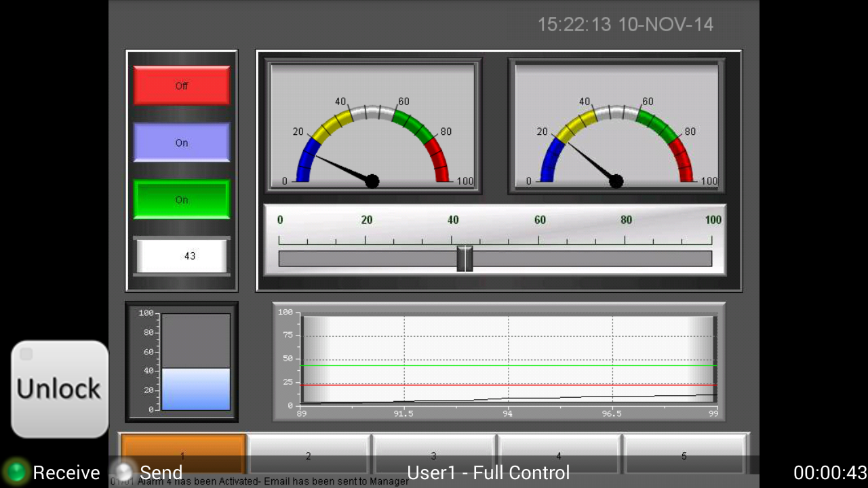Open page 2 tab

[x=309, y=454]
